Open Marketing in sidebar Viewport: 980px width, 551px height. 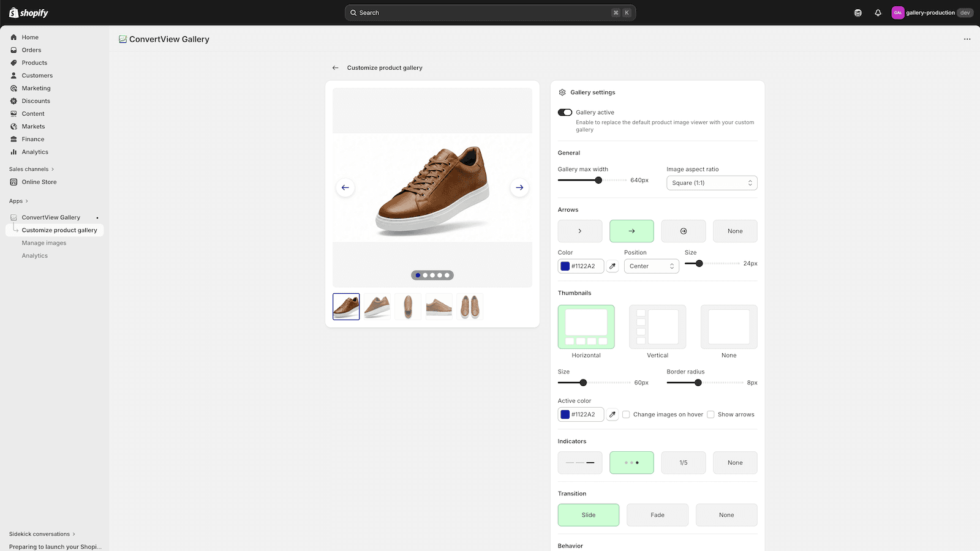coord(55,88)
